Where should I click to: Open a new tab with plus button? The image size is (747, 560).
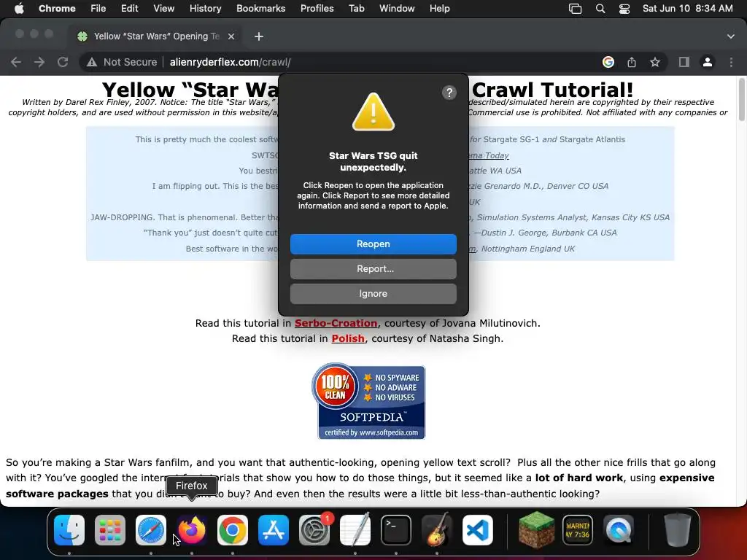(259, 36)
